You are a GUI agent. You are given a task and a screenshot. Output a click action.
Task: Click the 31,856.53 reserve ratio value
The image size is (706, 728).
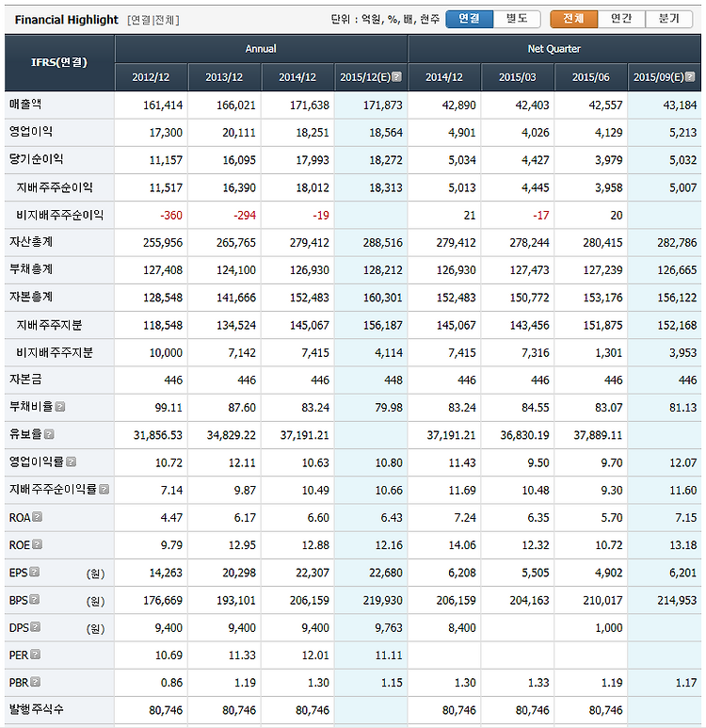(x=158, y=435)
